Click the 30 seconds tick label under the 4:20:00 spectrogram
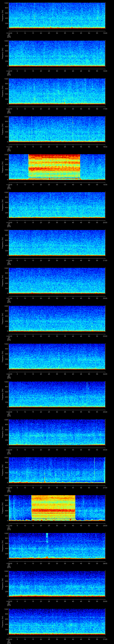Viewport: 114px width, 644px height. tap(57, 260)
